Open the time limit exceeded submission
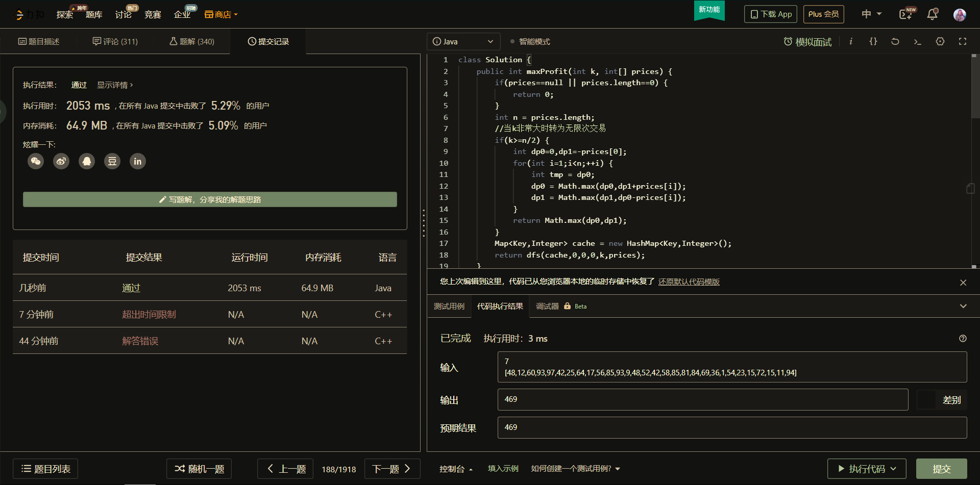The height and width of the screenshot is (485, 980). point(149,314)
